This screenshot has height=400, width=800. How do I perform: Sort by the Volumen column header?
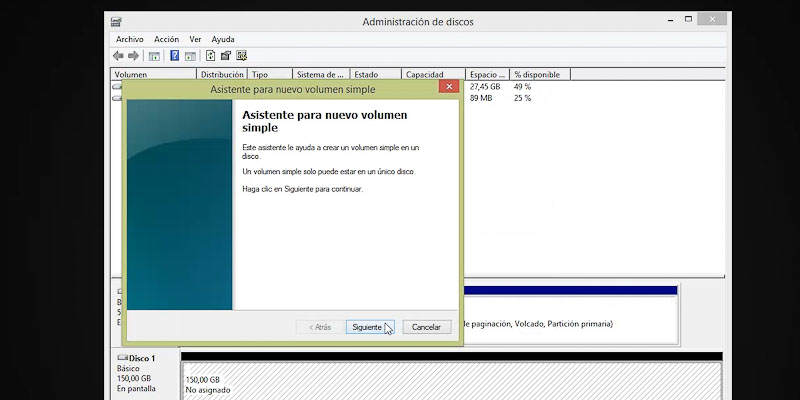154,74
